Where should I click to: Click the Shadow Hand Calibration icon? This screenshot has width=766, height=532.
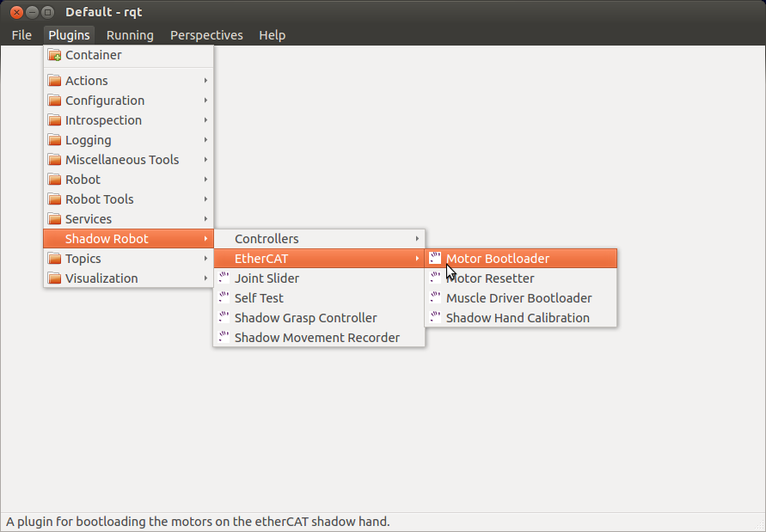(x=435, y=317)
